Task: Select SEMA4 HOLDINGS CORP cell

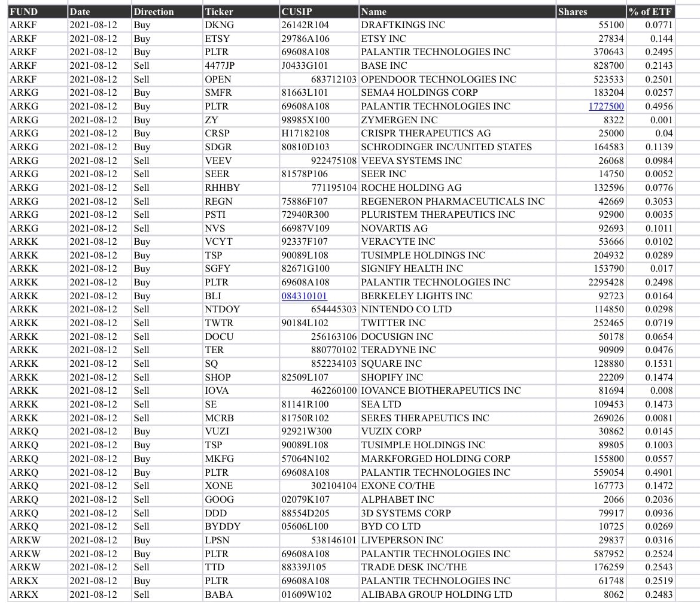Action: 458,93
